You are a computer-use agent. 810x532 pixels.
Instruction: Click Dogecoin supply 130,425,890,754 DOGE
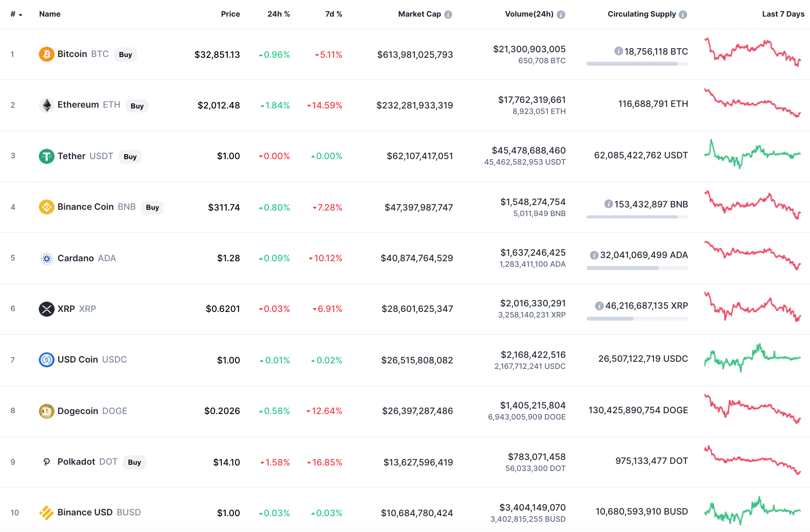coord(638,410)
